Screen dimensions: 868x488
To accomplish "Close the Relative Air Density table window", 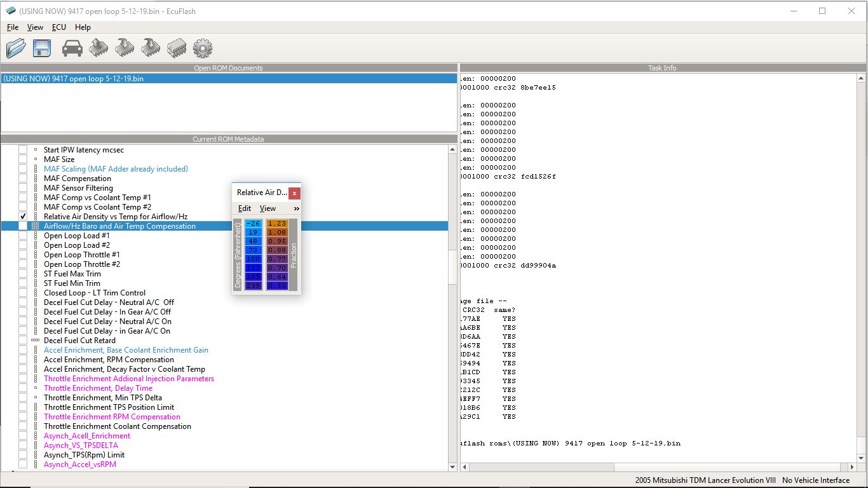I will pos(294,193).
